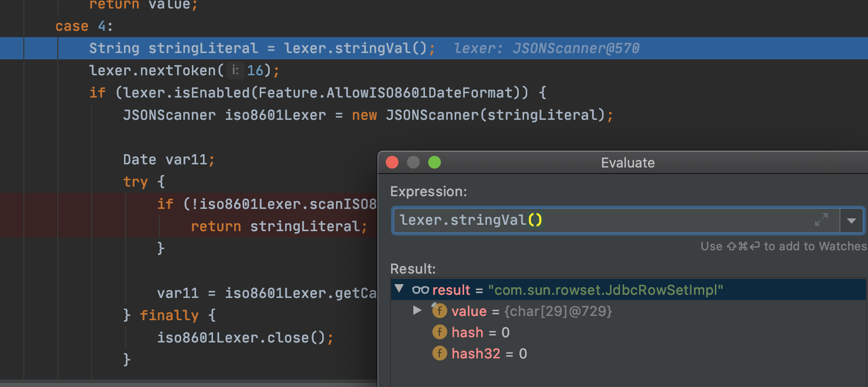Select the value = {char[29]@729} row
Viewport: 868px width, 387px height.
pos(531,311)
